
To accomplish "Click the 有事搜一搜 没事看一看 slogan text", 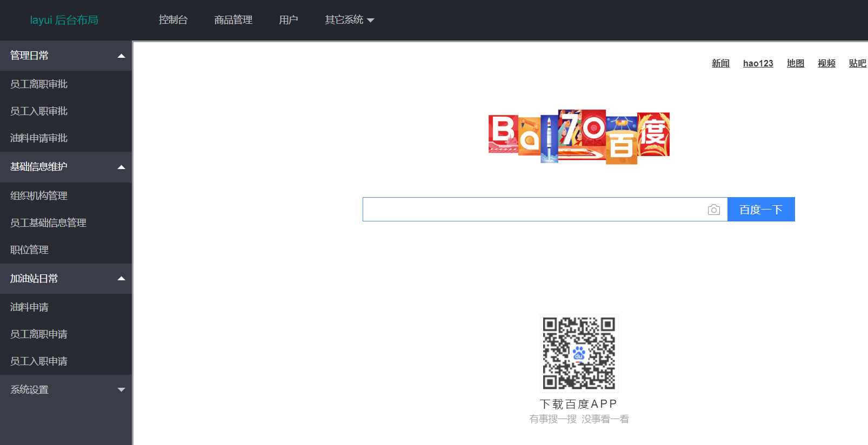I will (x=579, y=419).
